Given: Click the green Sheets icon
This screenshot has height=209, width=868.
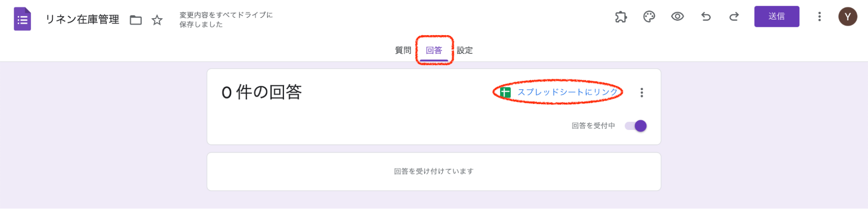Looking at the screenshot, I should pos(505,92).
